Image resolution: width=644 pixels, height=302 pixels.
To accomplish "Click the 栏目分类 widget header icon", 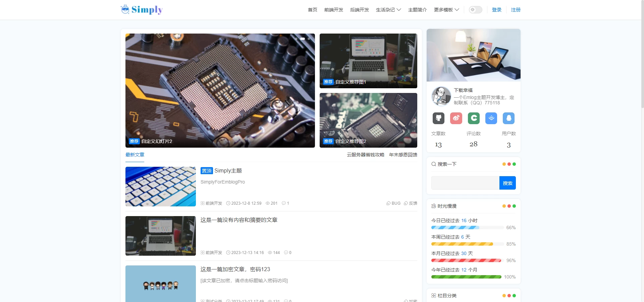I will 434,296.
